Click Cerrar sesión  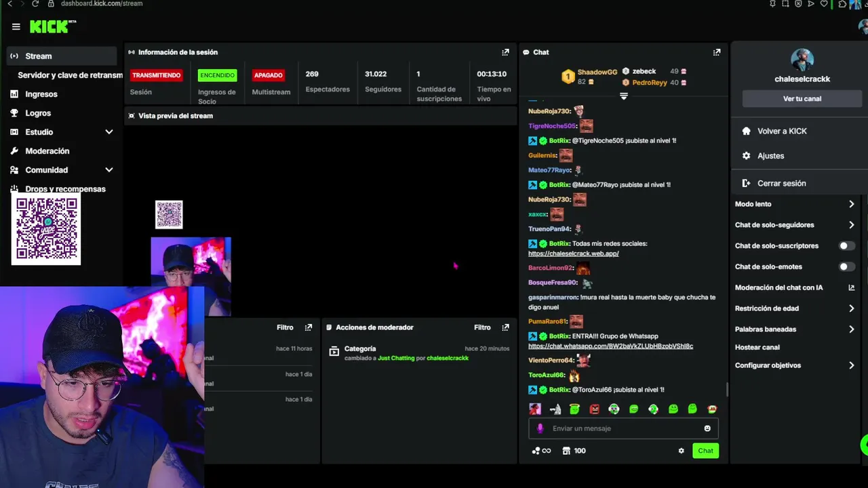[x=781, y=184]
